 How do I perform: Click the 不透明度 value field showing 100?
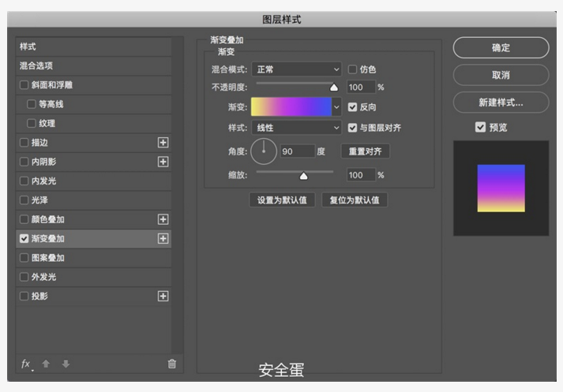point(361,87)
